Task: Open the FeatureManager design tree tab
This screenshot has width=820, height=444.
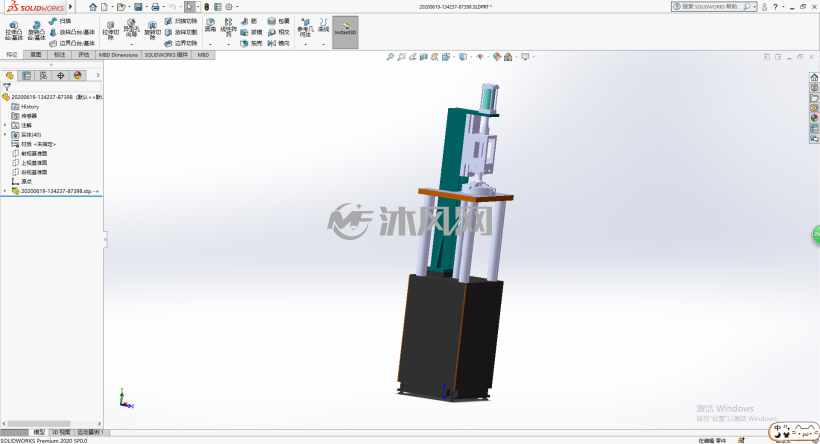Action: [x=9, y=75]
